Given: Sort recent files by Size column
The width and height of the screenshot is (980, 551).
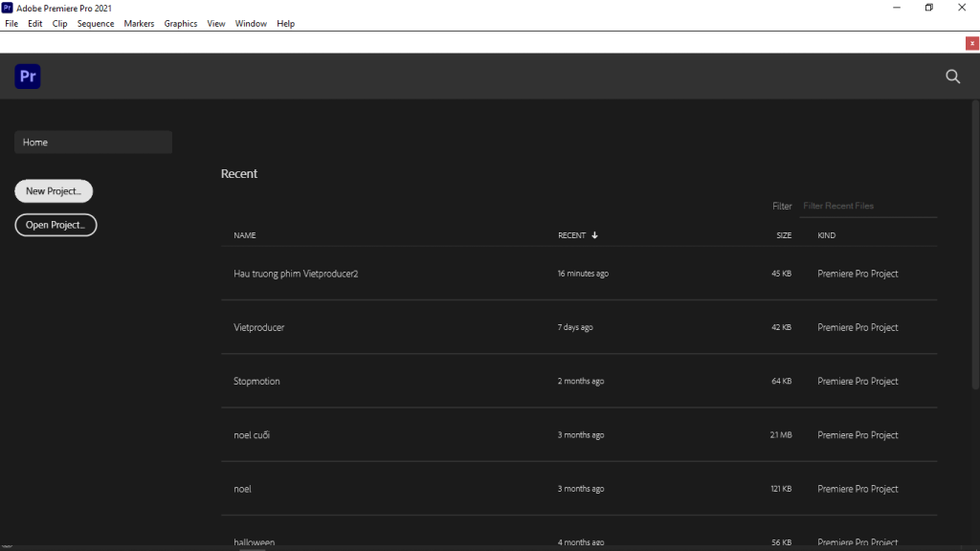Looking at the screenshot, I should click(x=783, y=235).
